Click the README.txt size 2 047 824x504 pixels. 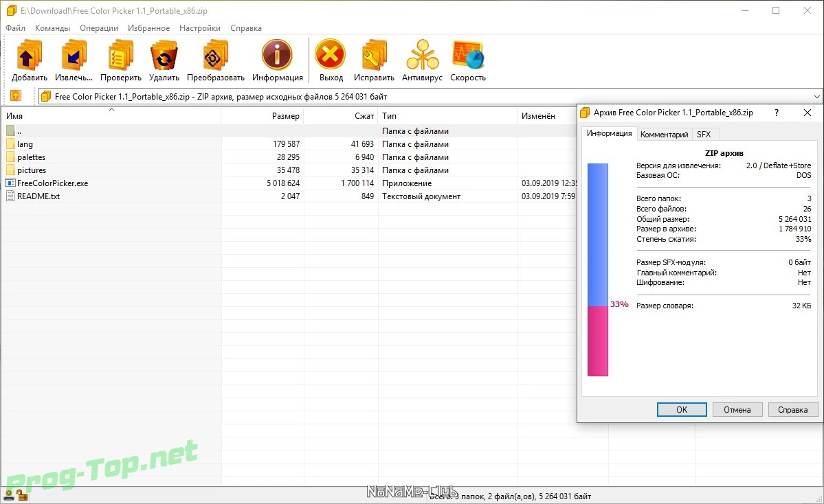pos(291,196)
